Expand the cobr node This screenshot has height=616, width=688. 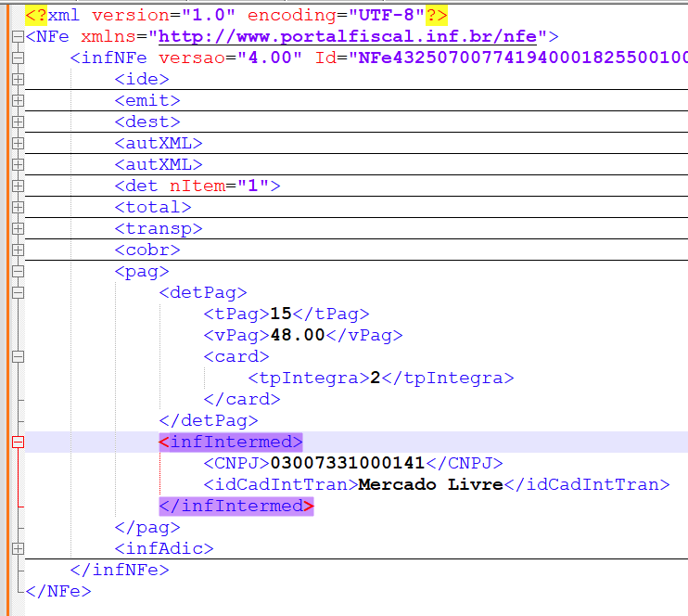coord(18,250)
